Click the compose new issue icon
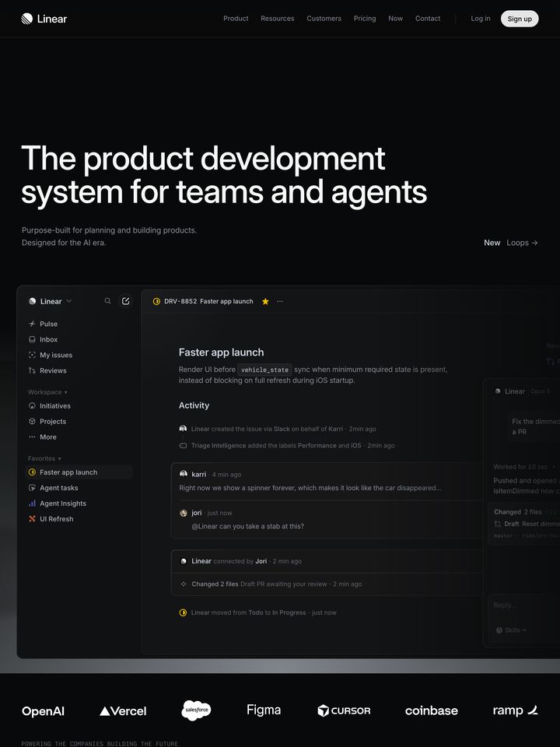This screenshot has height=747, width=560. coord(126,301)
